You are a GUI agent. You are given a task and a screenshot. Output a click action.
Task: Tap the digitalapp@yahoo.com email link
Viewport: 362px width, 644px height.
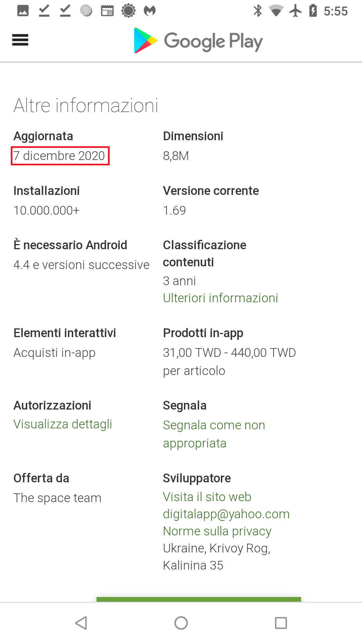click(x=226, y=514)
